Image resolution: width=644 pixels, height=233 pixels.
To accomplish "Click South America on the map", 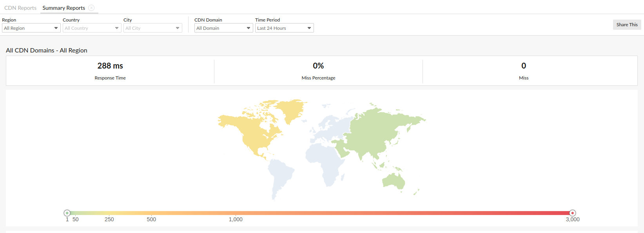I will [280, 176].
